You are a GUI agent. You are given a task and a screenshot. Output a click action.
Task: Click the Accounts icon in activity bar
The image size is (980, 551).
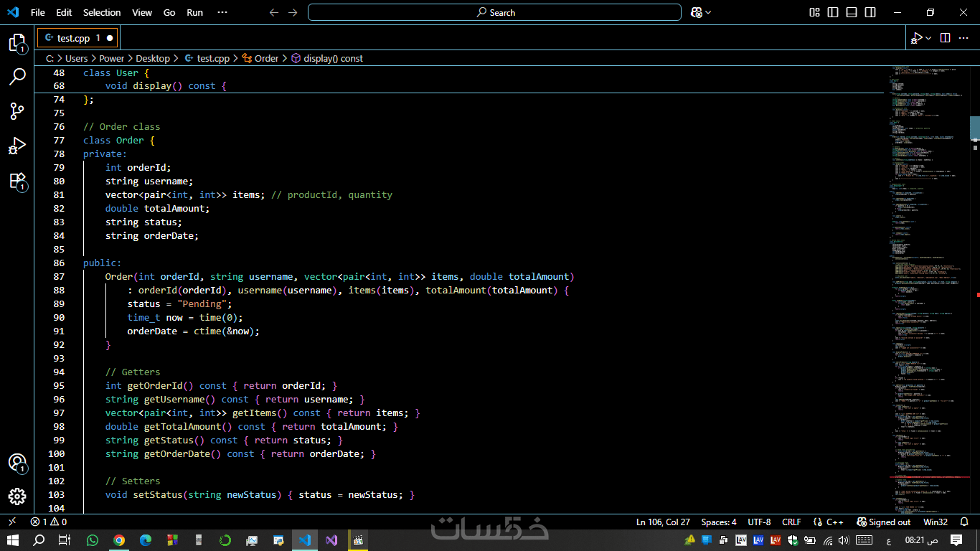(x=17, y=463)
